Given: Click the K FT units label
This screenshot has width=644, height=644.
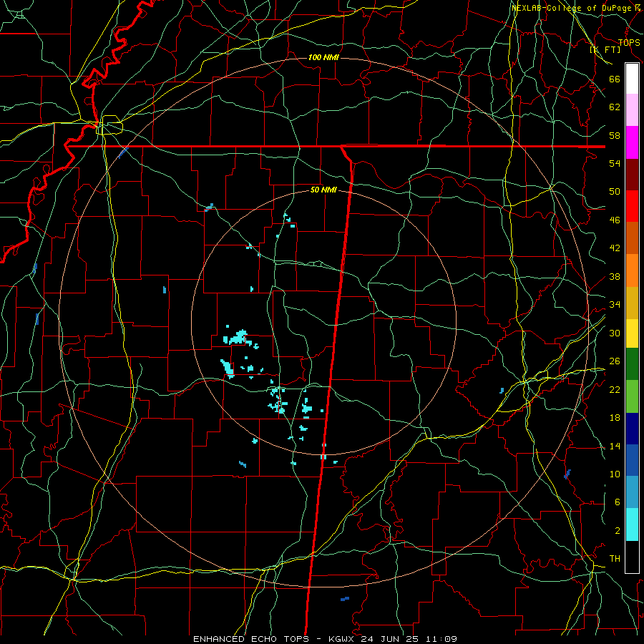Looking at the screenshot, I should tap(605, 49).
